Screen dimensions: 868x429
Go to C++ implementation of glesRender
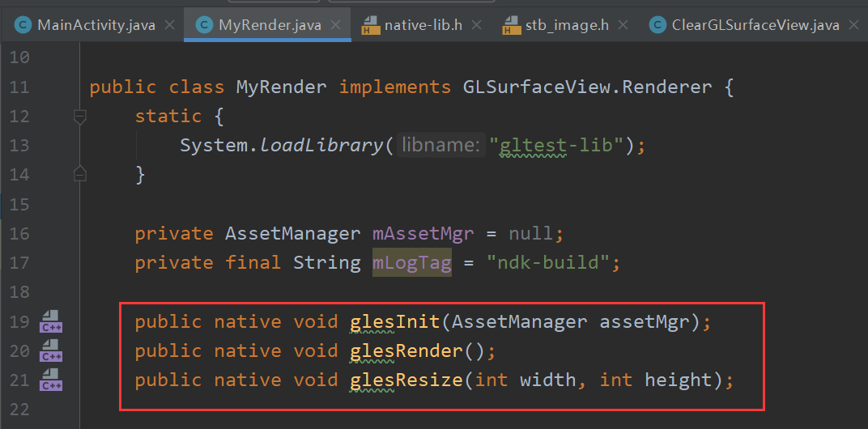[51, 350]
